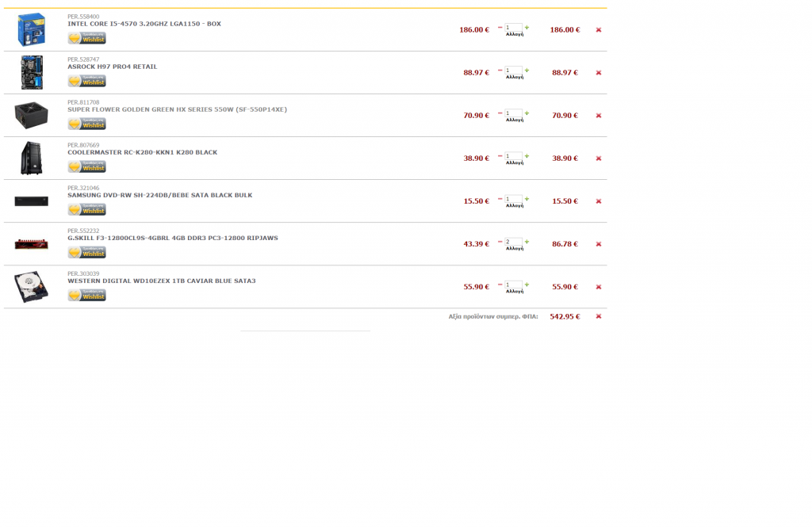Remove the Super Flower 550W power supply
The width and height of the screenshot is (812, 527).
[598, 116]
